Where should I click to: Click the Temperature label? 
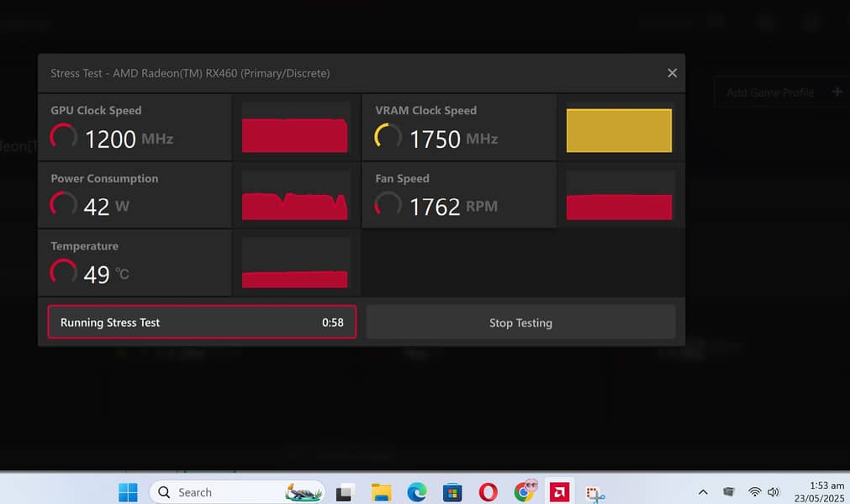(85, 246)
